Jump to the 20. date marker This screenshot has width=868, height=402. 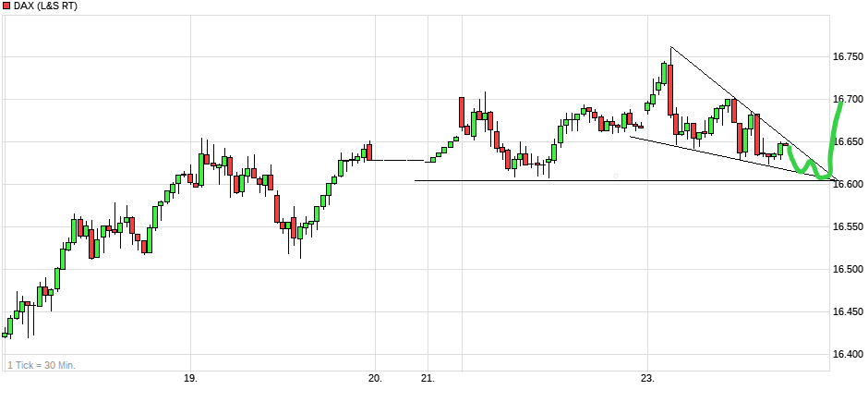(x=375, y=379)
